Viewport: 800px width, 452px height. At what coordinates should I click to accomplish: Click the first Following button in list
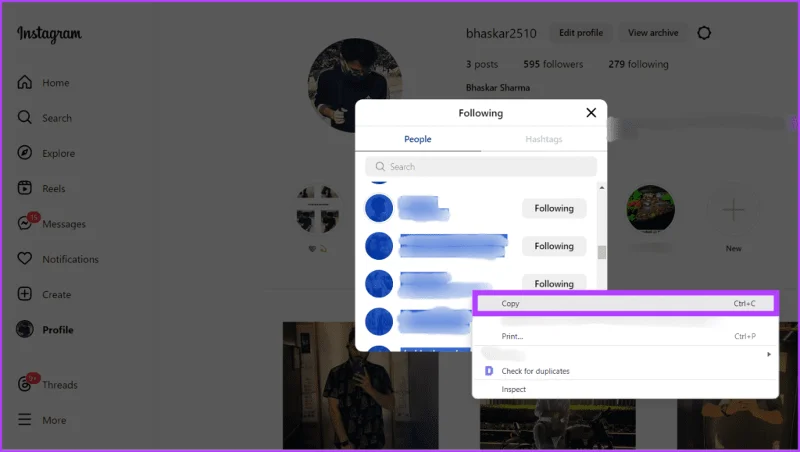coord(554,208)
